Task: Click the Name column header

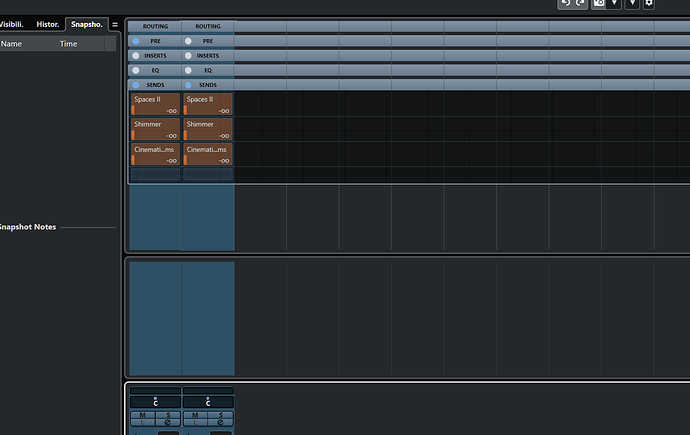Action: pos(11,44)
